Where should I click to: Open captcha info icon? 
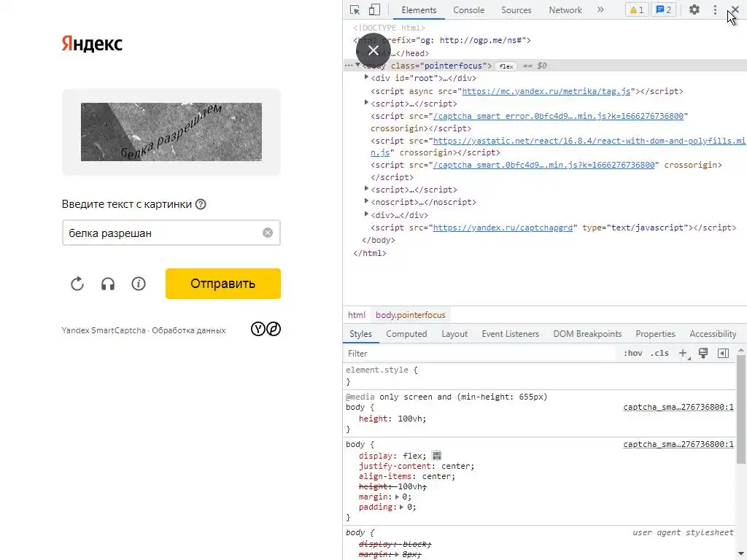[x=138, y=284]
